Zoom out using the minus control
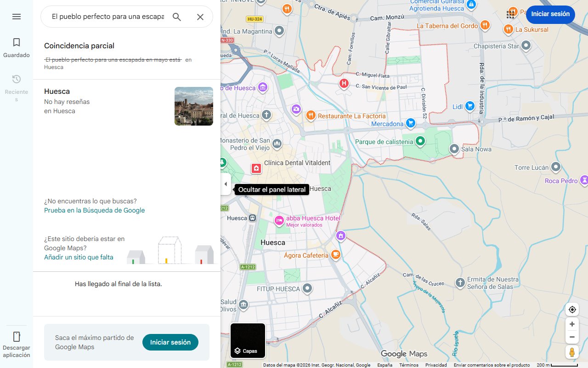The image size is (588, 368). tap(572, 337)
